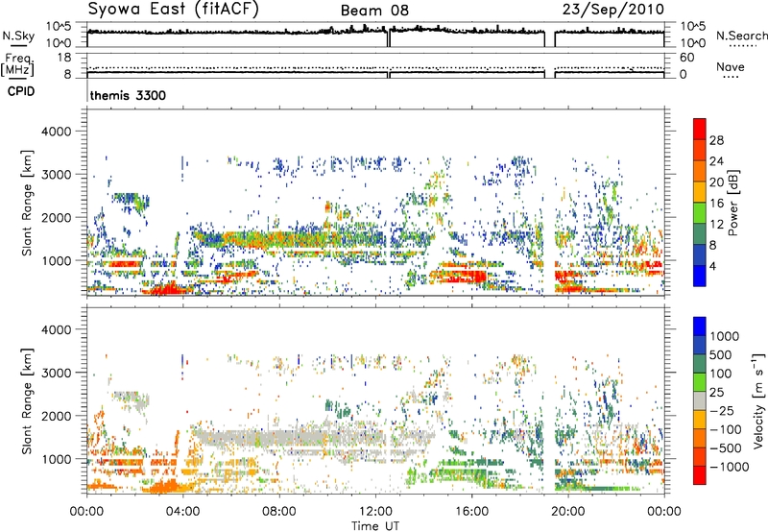
Task: Click the "1000" range tick in the Velocity panel
Action: click(57, 459)
